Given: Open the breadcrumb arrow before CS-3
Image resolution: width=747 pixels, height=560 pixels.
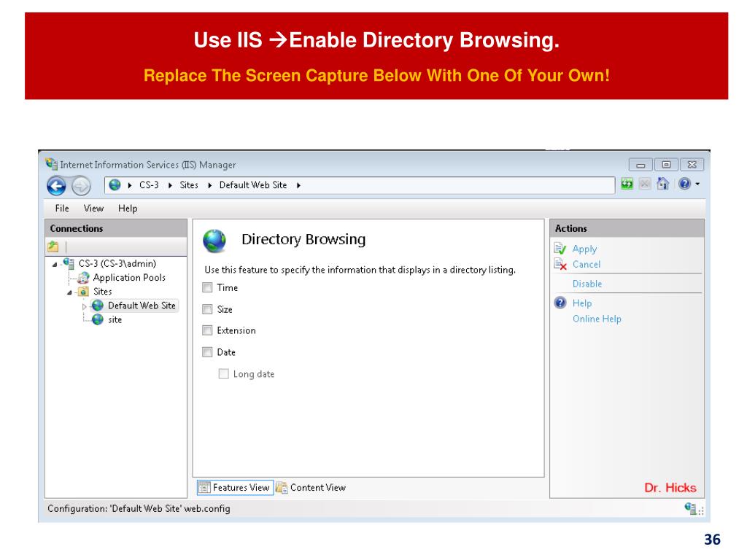Looking at the screenshot, I should point(130,185).
